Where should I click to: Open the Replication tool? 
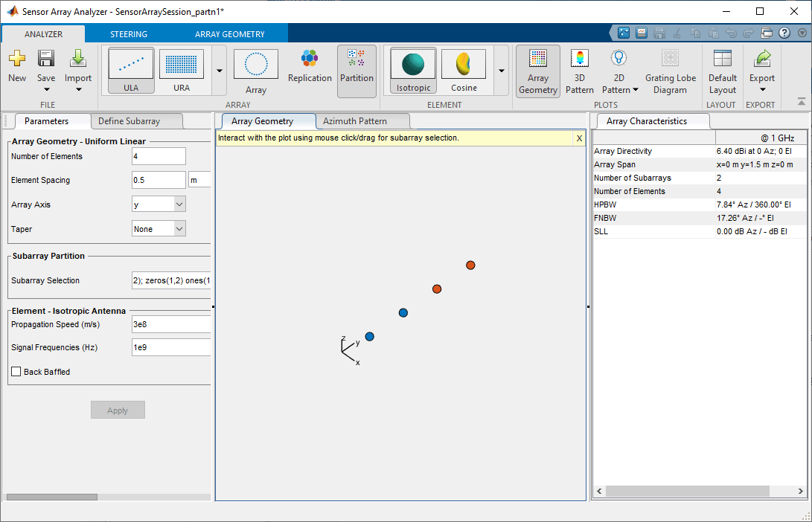tap(310, 65)
